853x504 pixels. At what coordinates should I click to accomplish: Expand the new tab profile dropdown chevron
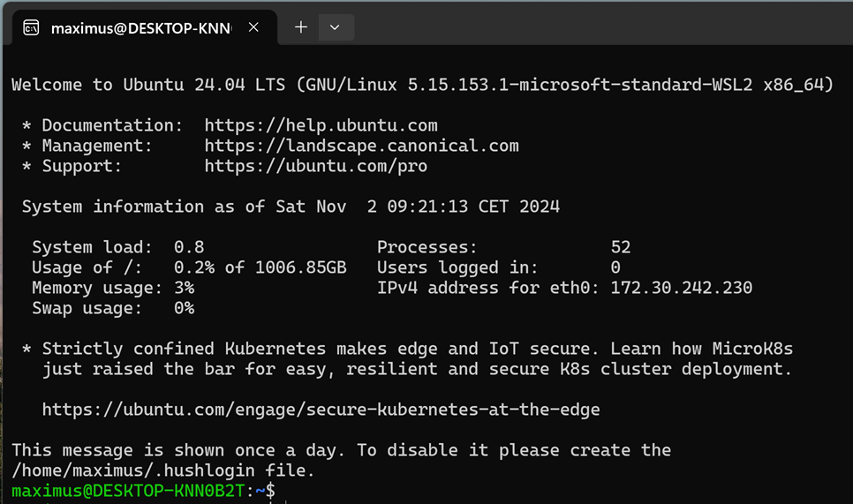coord(335,27)
